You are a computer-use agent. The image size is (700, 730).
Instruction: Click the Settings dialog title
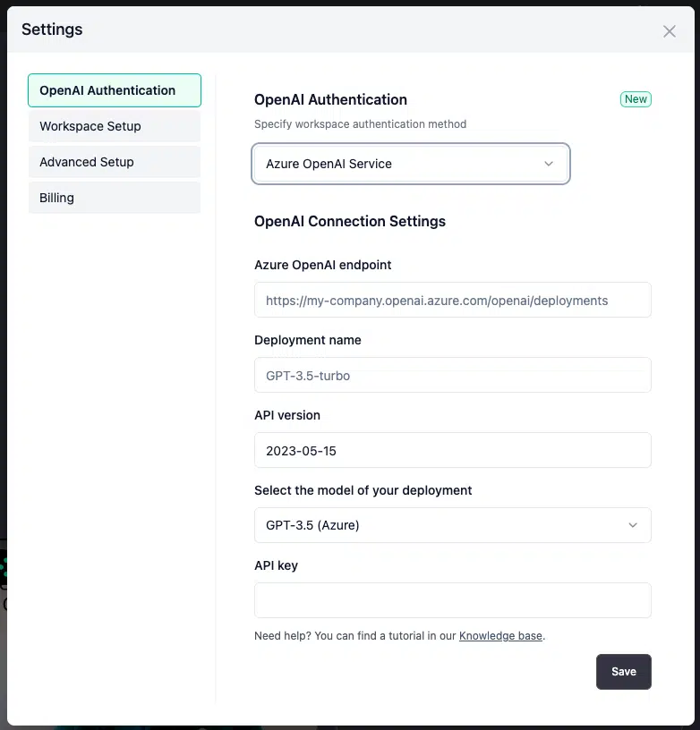pos(52,30)
